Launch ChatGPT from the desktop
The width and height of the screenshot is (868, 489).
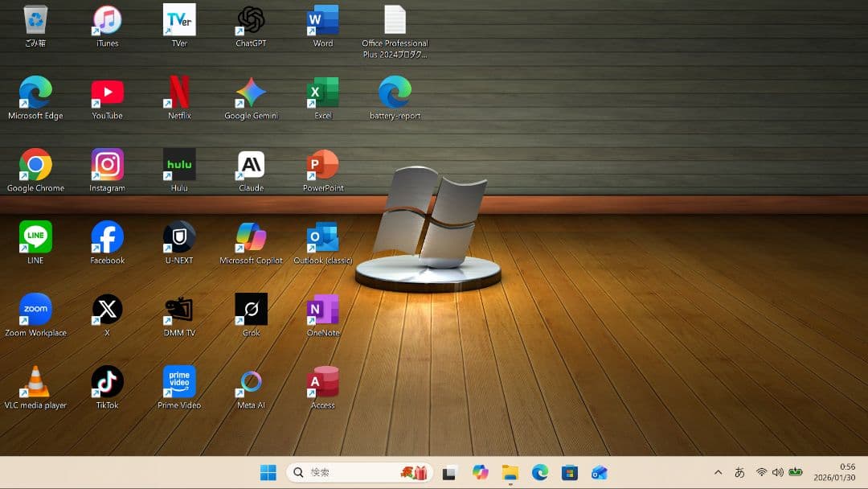251,20
